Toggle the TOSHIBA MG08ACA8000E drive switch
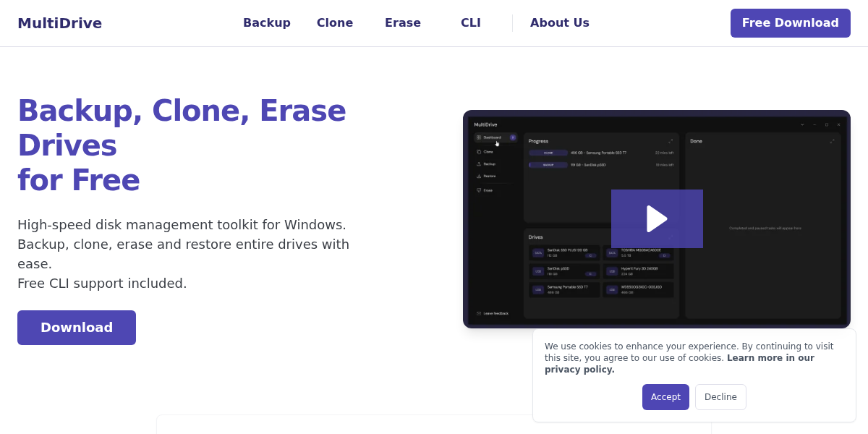Image resolution: width=868 pixels, height=434 pixels. click(x=665, y=255)
